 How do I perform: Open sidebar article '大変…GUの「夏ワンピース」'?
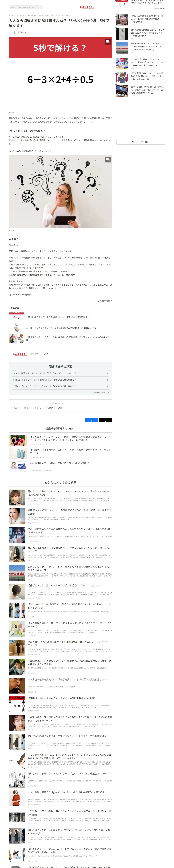point(147,90)
